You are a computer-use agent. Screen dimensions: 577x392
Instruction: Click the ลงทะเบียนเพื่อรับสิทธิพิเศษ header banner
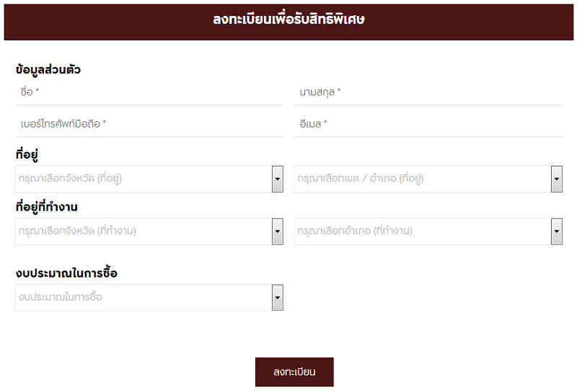(288, 22)
